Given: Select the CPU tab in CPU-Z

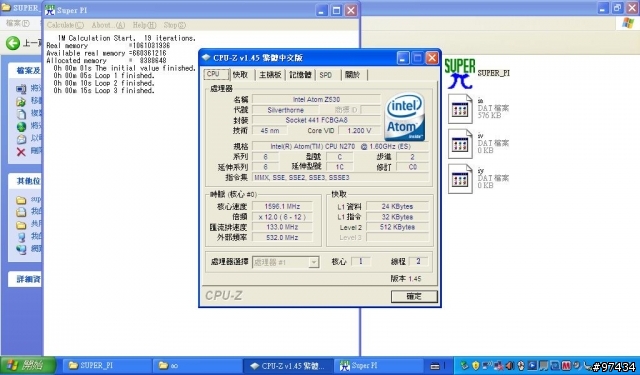Looking at the screenshot, I should tap(216, 74).
